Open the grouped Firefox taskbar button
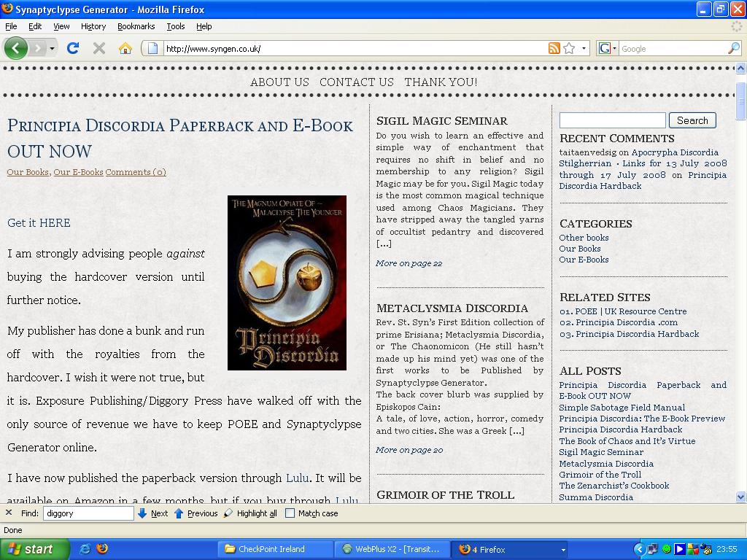Viewport: 747px width, 560px height. [x=509, y=549]
